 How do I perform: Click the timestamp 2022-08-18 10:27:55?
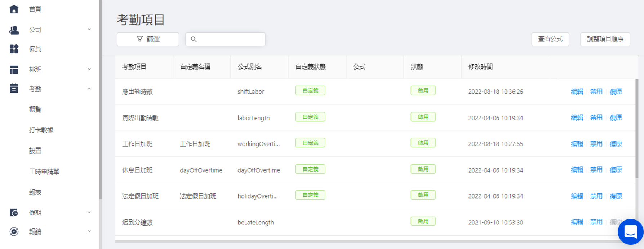(x=496, y=144)
